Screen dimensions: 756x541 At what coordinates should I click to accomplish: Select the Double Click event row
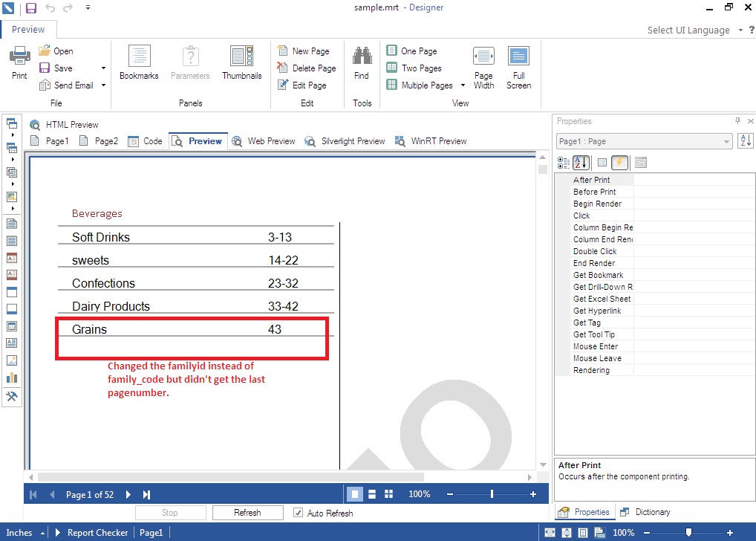click(655, 251)
